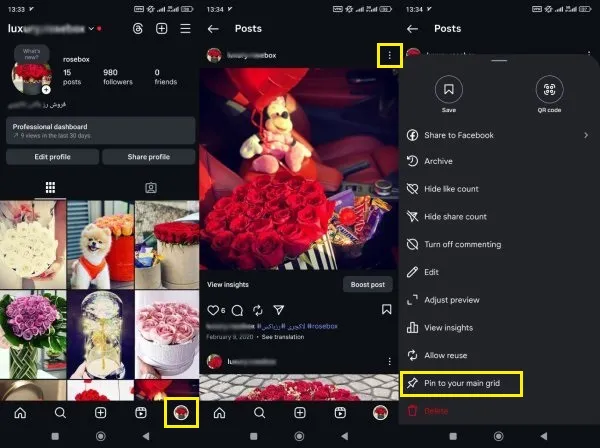Open Threads icon in profile header

click(138, 29)
